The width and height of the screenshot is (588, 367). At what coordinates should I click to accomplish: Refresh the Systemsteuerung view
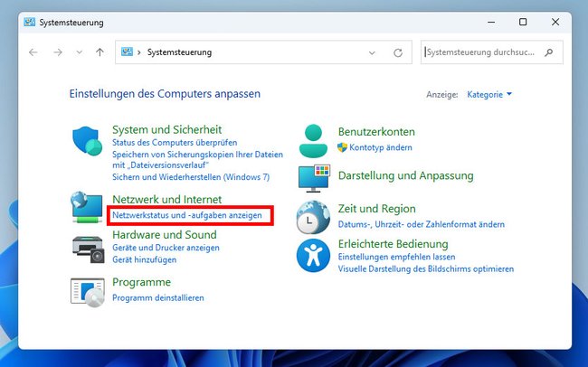pyautogui.click(x=398, y=52)
